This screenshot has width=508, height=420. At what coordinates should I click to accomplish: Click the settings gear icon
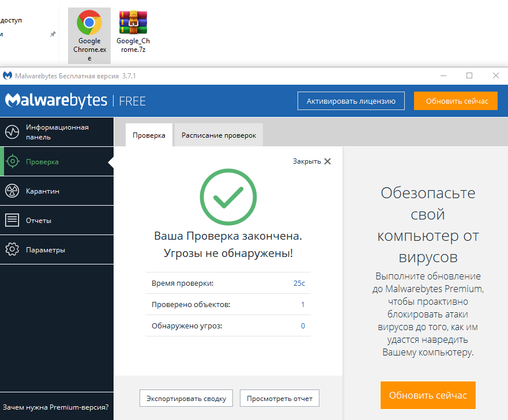point(12,249)
